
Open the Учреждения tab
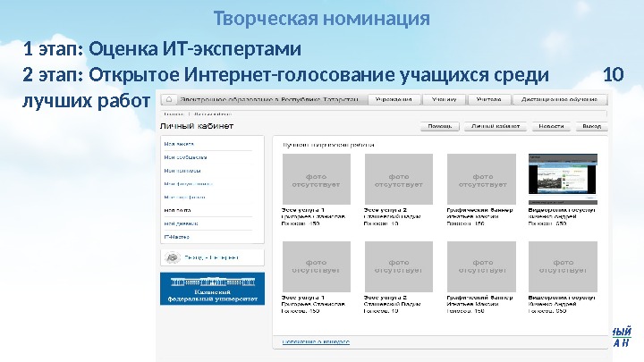coord(394,100)
